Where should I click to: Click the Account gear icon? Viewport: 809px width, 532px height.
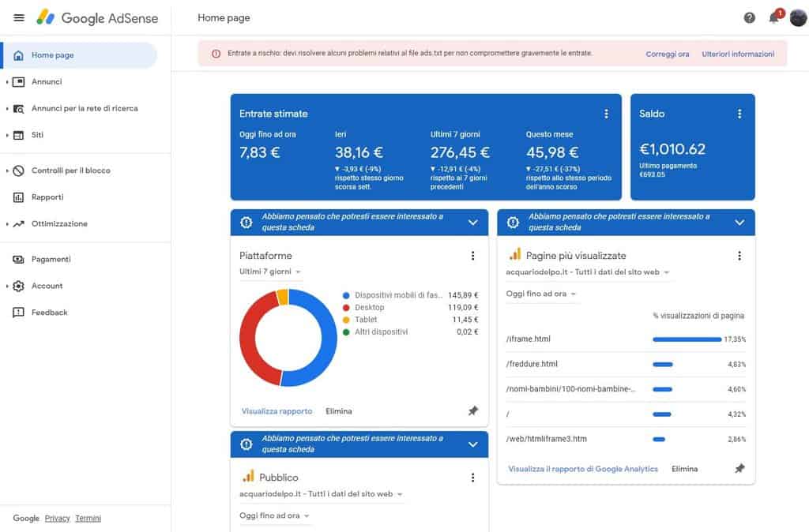[19, 286]
